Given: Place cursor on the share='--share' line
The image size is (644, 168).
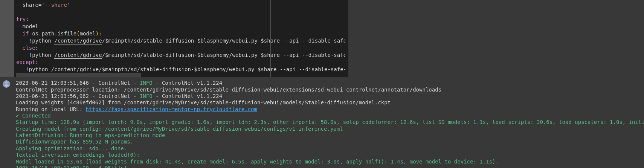Looking at the screenshot, I should pos(46,5).
